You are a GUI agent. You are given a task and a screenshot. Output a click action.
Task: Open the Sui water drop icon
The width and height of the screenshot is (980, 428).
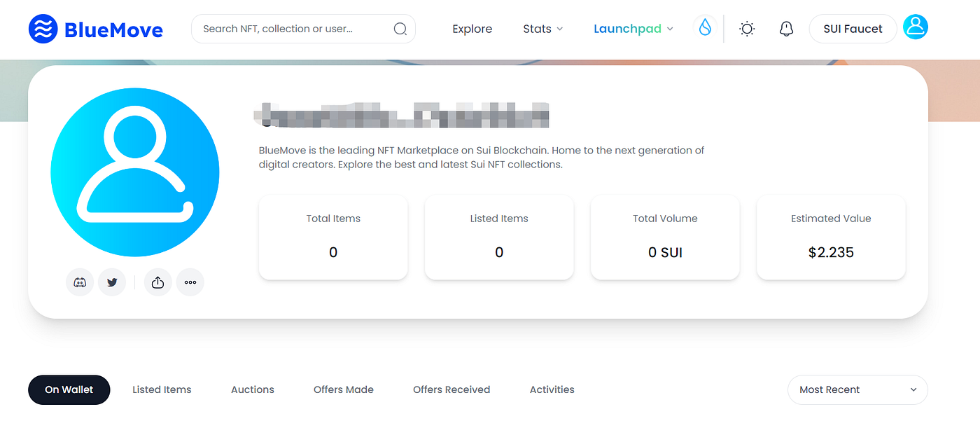pyautogui.click(x=705, y=28)
